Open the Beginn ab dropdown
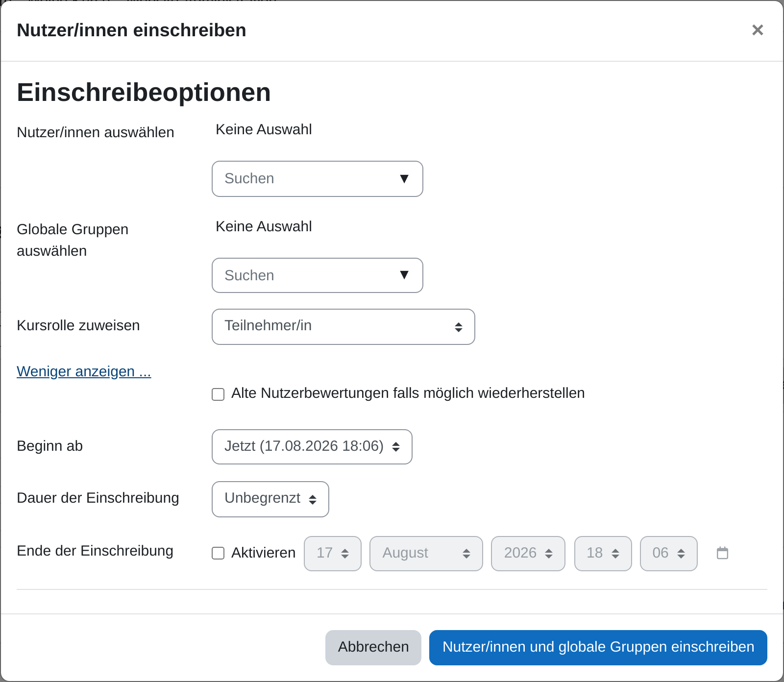Image resolution: width=784 pixels, height=682 pixels. [x=312, y=447]
